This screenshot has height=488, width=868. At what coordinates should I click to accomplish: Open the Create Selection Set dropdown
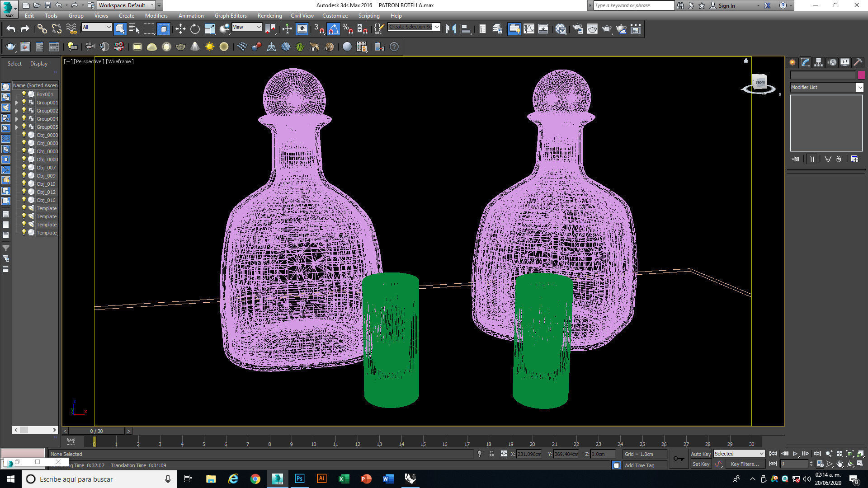(x=414, y=27)
